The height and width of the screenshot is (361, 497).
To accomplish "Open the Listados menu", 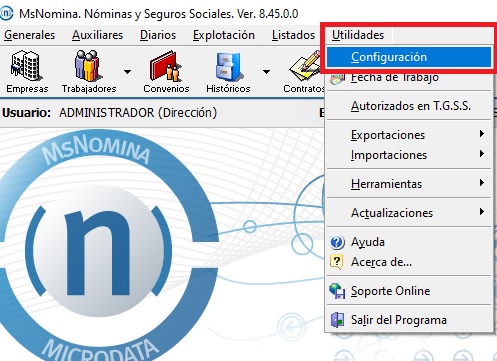I will [293, 35].
